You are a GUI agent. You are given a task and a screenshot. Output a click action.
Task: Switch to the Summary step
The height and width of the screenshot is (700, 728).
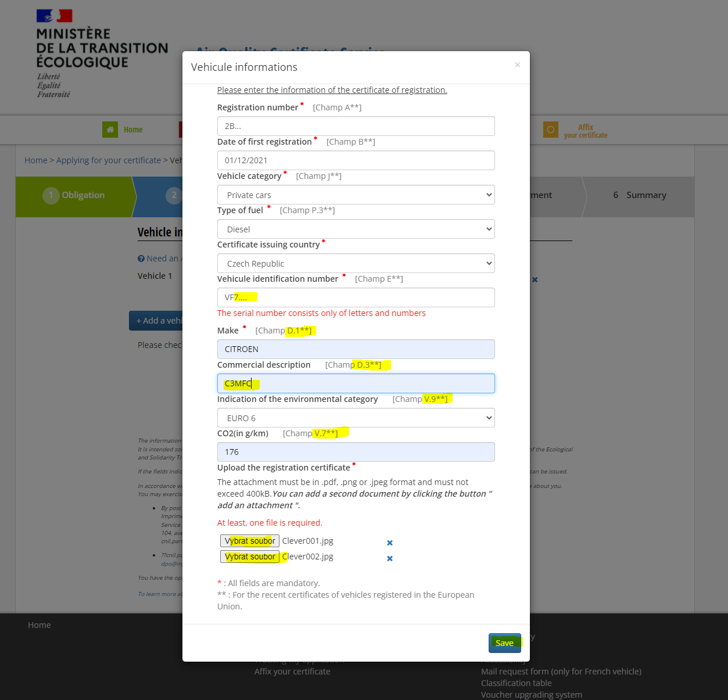point(639,195)
